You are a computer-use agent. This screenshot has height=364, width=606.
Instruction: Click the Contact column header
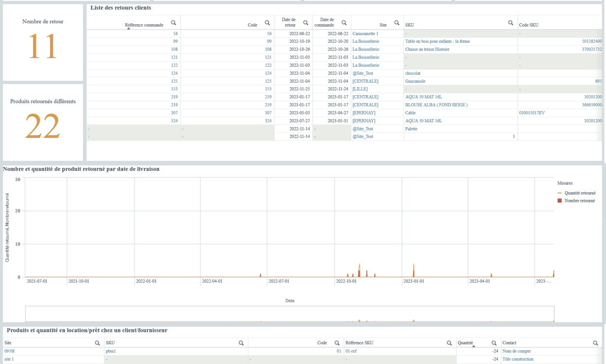(x=509, y=343)
